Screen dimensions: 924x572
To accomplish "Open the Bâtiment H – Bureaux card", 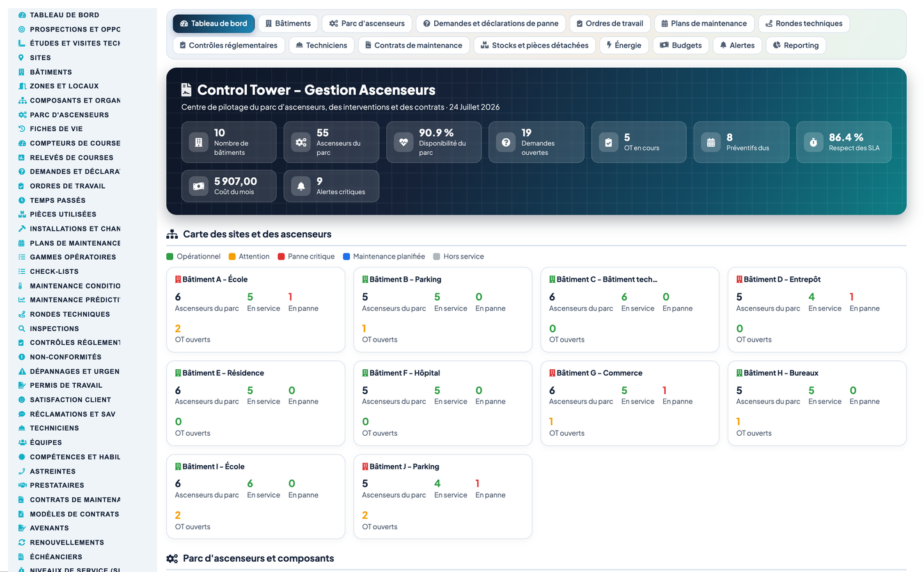I will coord(817,403).
